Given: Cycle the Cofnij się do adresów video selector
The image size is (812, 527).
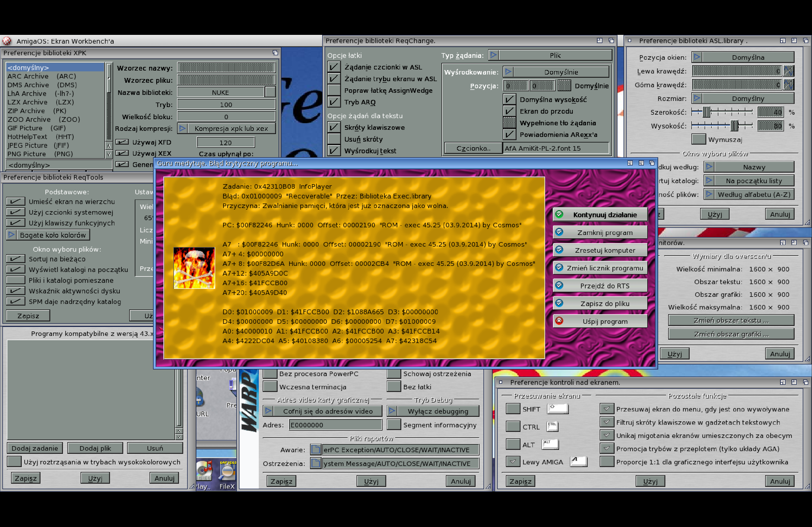Looking at the screenshot, I should coord(322,411).
